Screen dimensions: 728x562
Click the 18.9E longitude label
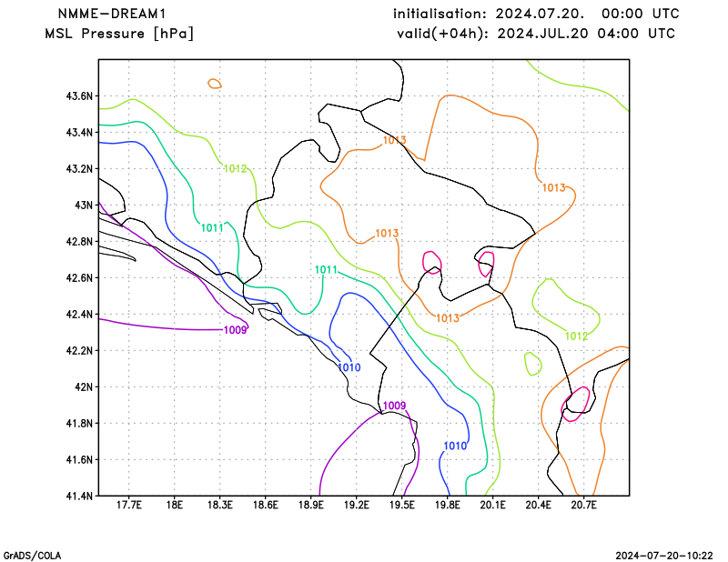(310, 505)
